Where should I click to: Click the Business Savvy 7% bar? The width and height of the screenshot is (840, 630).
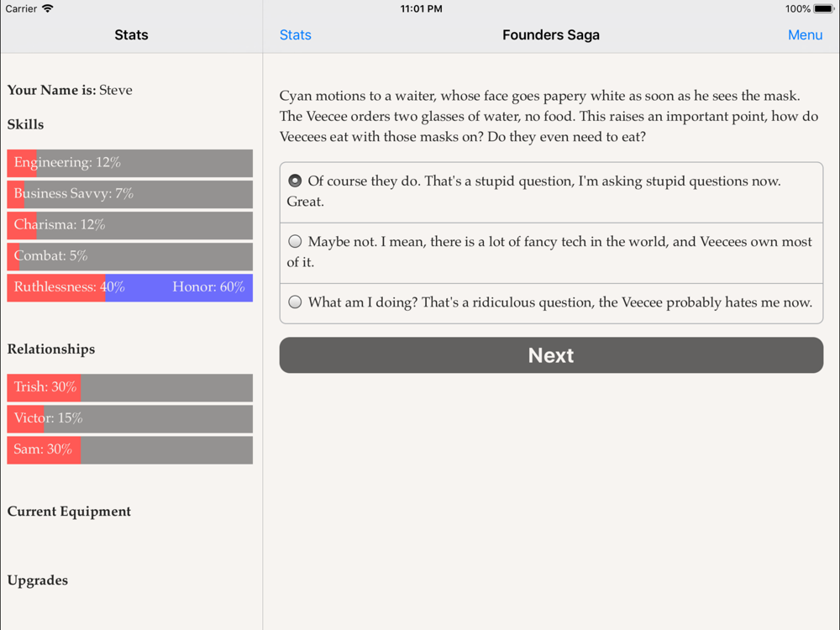pos(129,194)
